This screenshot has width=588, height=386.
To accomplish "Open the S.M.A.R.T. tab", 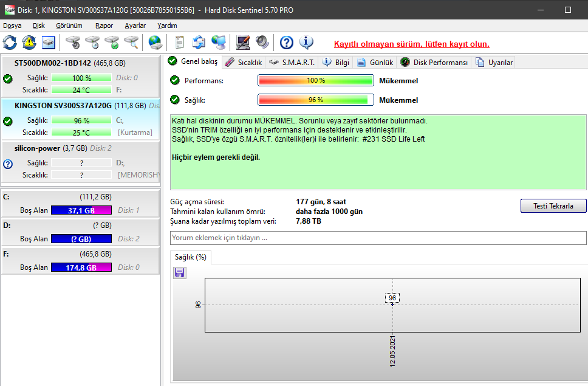I will tap(292, 62).
